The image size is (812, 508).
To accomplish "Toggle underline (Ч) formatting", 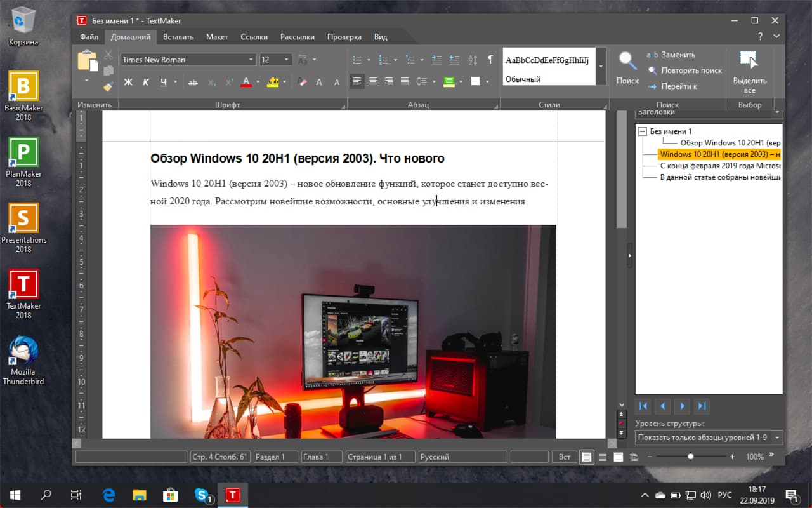I will [164, 82].
